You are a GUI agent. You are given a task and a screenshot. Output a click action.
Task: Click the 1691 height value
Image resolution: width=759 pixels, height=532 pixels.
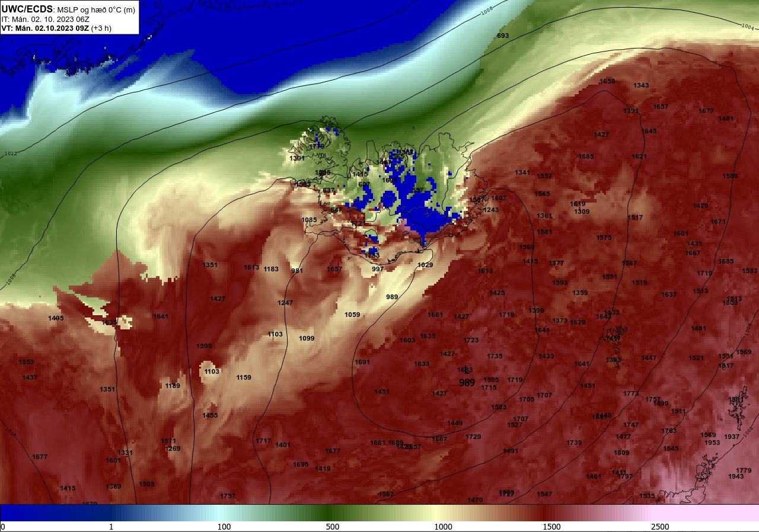(x=362, y=362)
